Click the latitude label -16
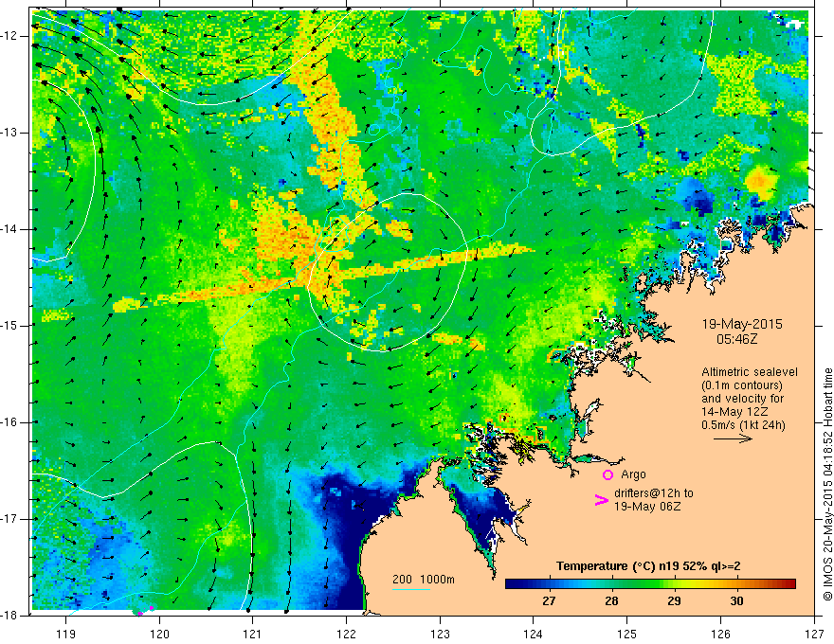834x644 pixels. click(x=9, y=421)
